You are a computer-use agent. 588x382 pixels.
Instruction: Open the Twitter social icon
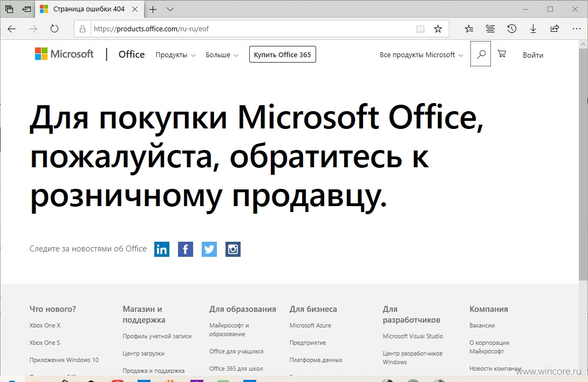click(x=209, y=249)
